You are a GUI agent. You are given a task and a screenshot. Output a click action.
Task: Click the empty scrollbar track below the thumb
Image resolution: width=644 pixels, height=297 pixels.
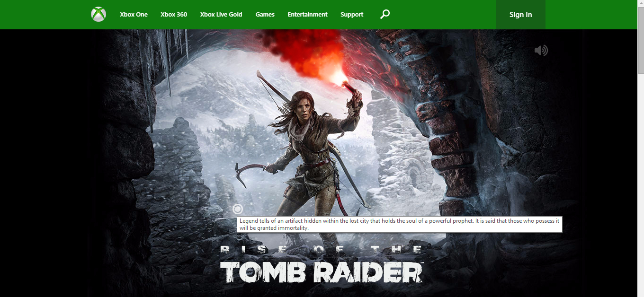[641, 189]
